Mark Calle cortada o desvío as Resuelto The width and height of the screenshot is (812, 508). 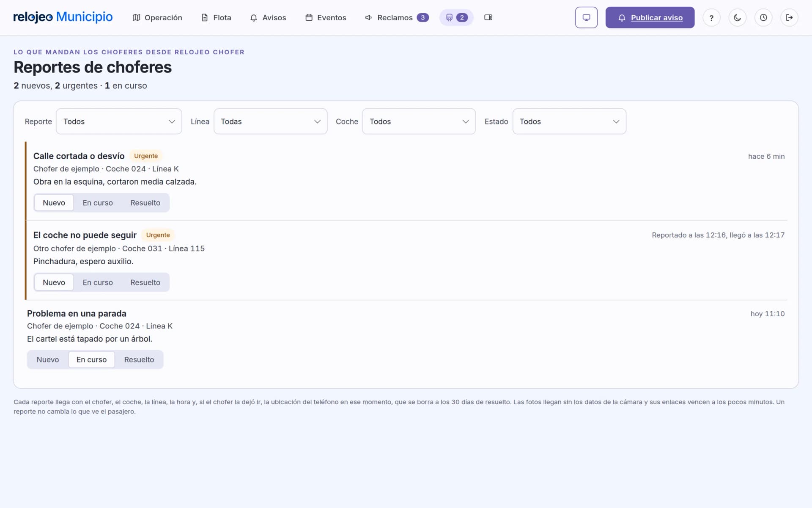click(x=145, y=203)
